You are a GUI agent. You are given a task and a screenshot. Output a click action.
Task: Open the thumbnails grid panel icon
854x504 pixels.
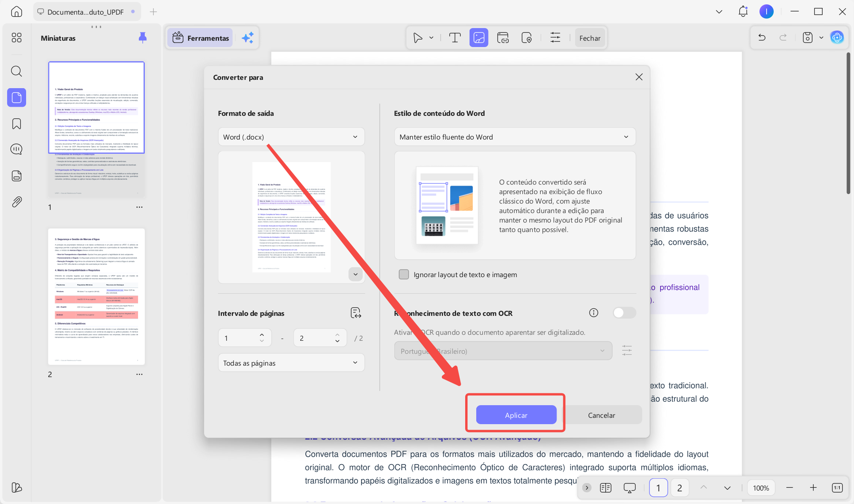(16, 38)
